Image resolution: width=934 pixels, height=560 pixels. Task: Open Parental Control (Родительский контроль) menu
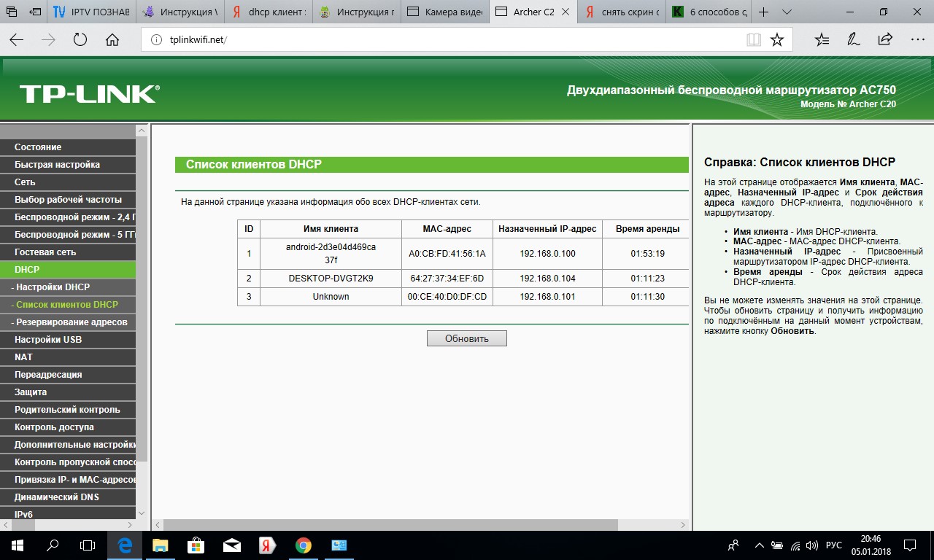(x=68, y=410)
